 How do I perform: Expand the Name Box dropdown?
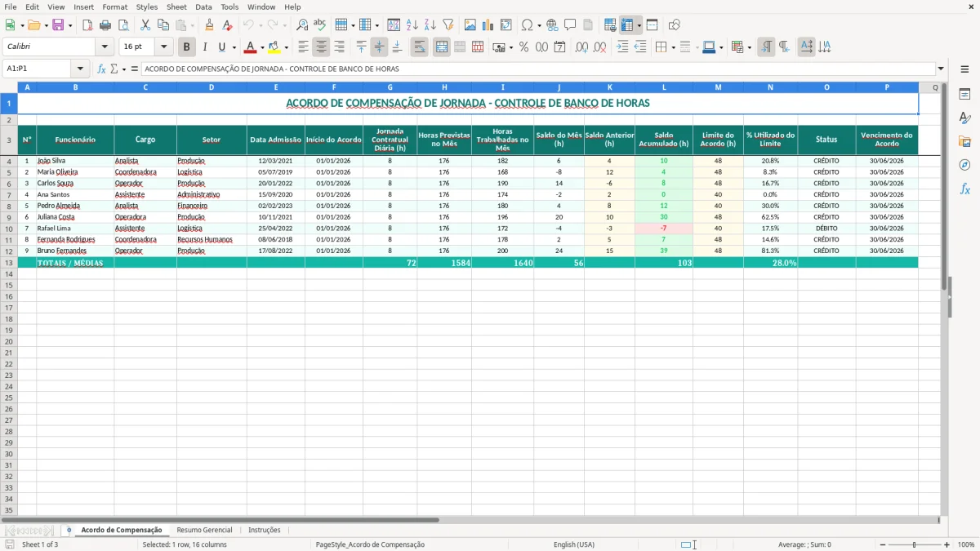[x=80, y=69]
